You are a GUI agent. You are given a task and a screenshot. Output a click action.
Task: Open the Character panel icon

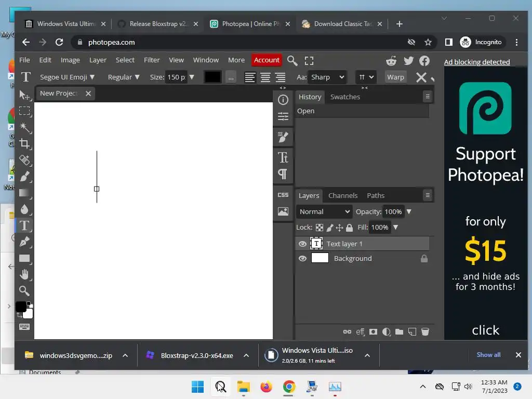[x=283, y=157]
